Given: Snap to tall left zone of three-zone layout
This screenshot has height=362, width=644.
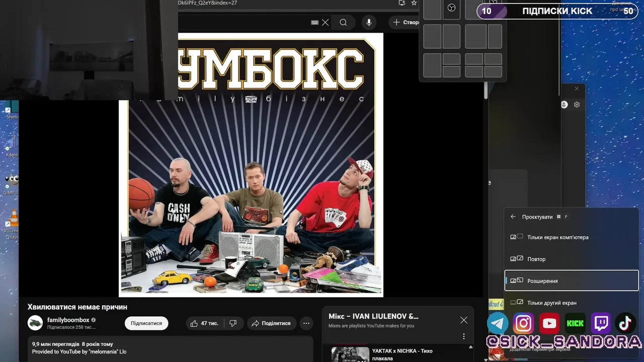Looking at the screenshot, I should (x=432, y=65).
